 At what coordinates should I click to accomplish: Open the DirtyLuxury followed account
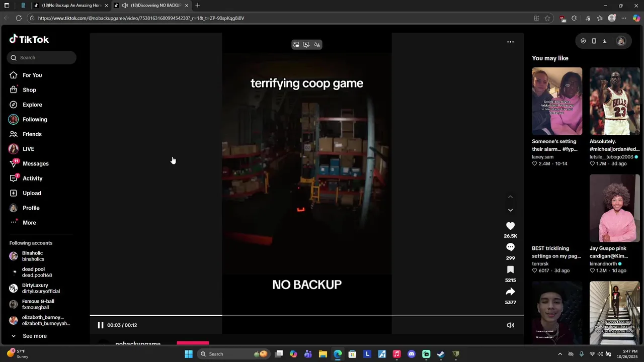coord(35,288)
